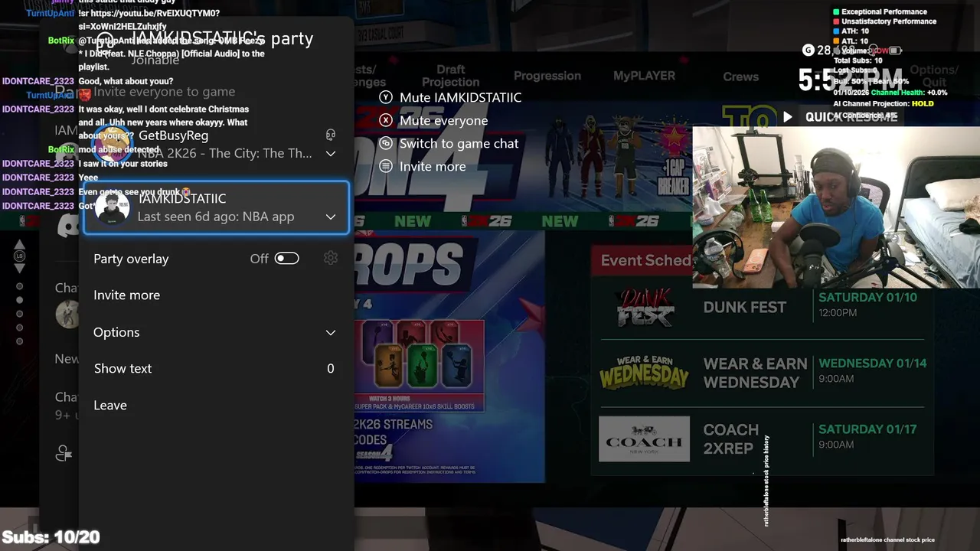980x551 pixels.
Task: Expand the Options section
Action: click(x=214, y=332)
